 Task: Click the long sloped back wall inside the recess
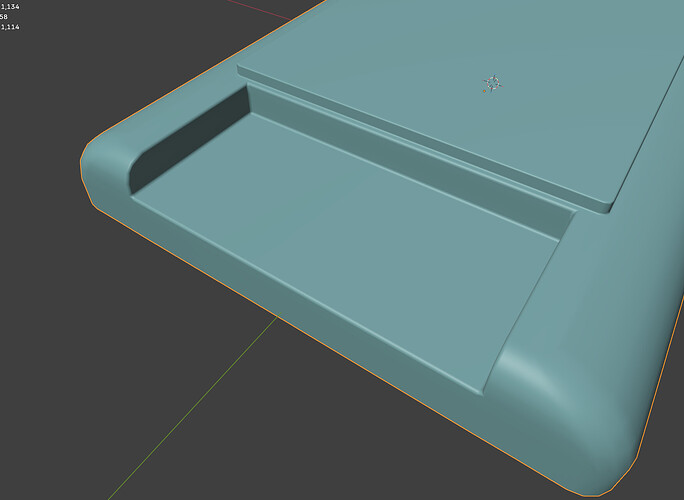point(410,161)
